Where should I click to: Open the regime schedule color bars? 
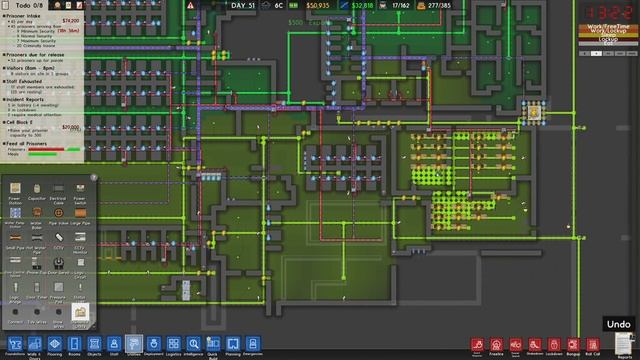click(608, 35)
